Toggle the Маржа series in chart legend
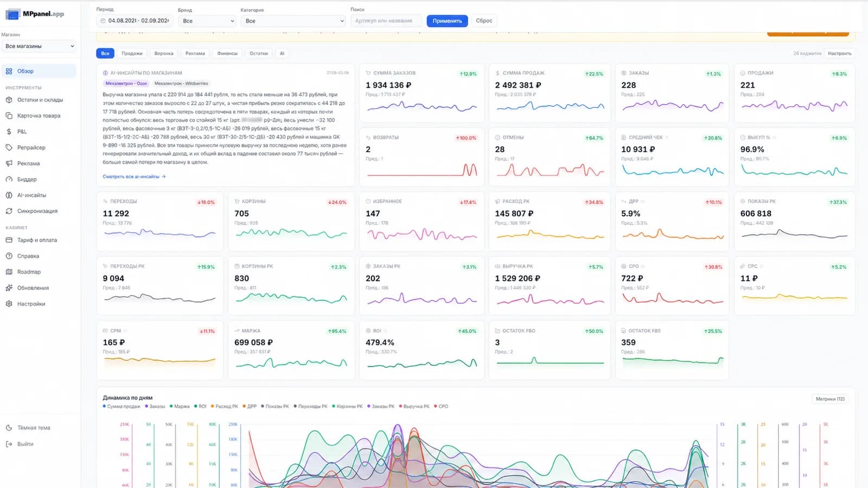The image size is (868, 488). (x=180, y=406)
